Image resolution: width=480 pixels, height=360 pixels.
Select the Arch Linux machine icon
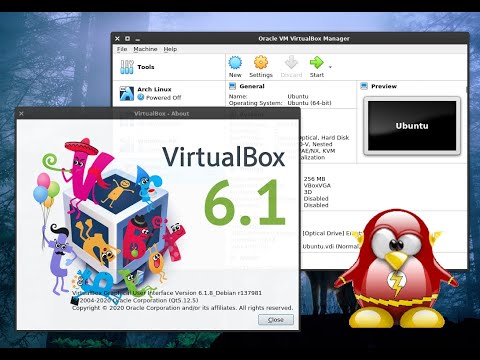point(127,94)
